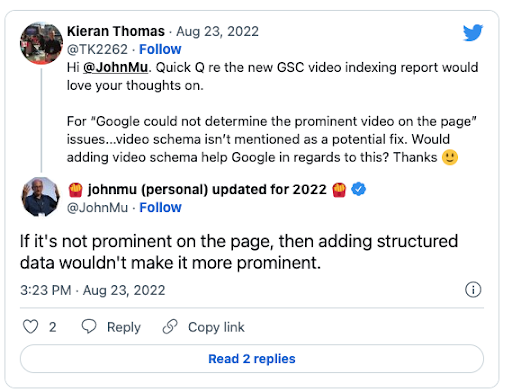Like the tweet with heart icon
Image resolution: width=512 pixels, height=392 pixels.
click(30, 327)
